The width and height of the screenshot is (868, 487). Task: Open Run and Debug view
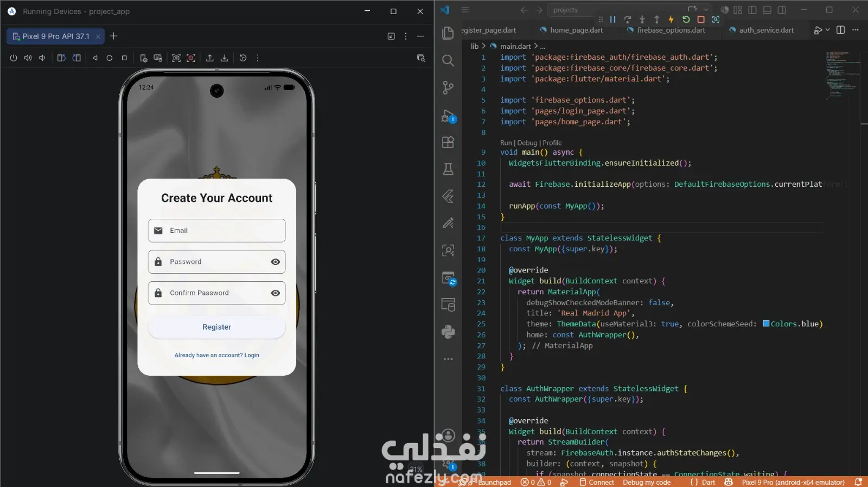click(448, 116)
